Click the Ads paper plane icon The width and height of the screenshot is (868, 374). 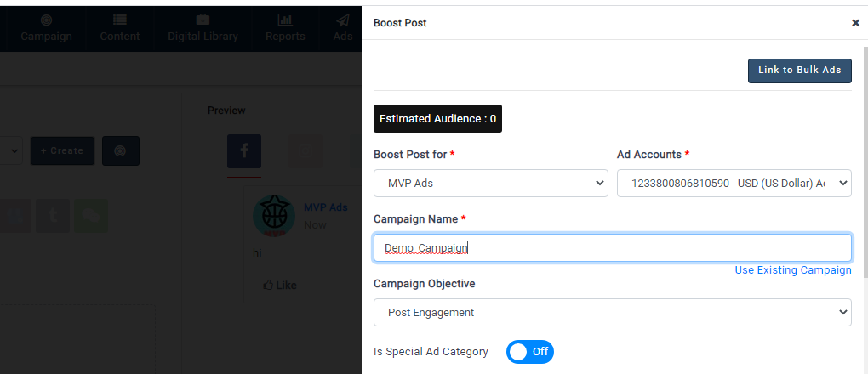pos(342,20)
